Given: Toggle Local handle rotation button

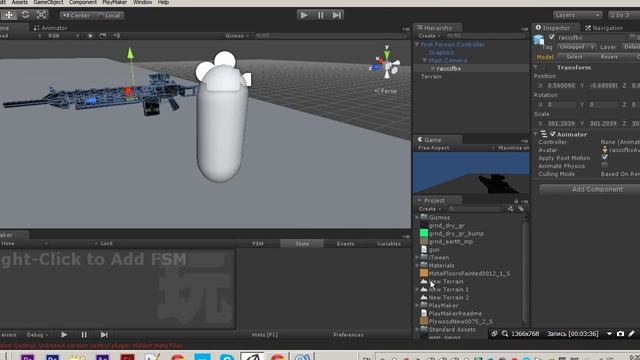Looking at the screenshot, I should pyautogui.click(x=109, y=16).
